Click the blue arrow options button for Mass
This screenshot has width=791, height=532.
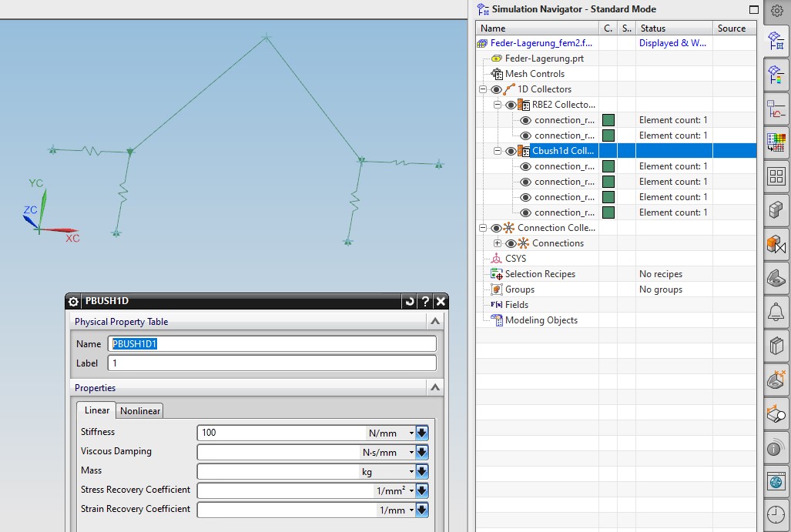422,472
